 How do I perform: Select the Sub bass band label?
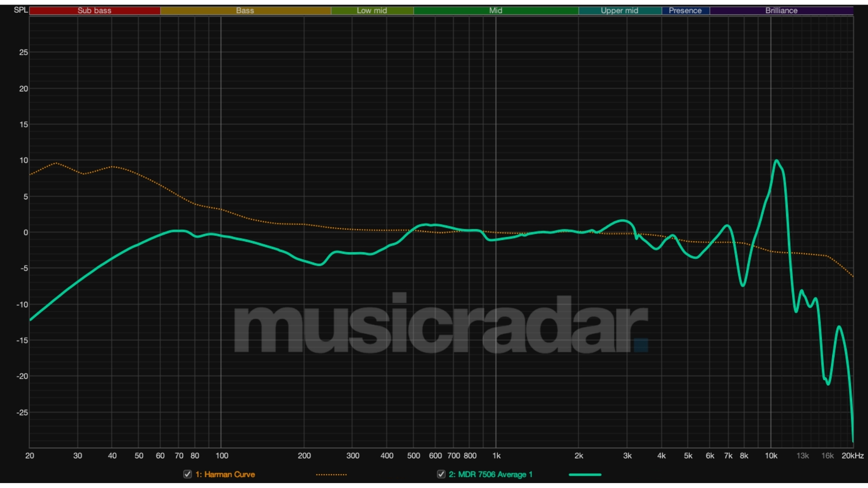click(x=95, y=10)
